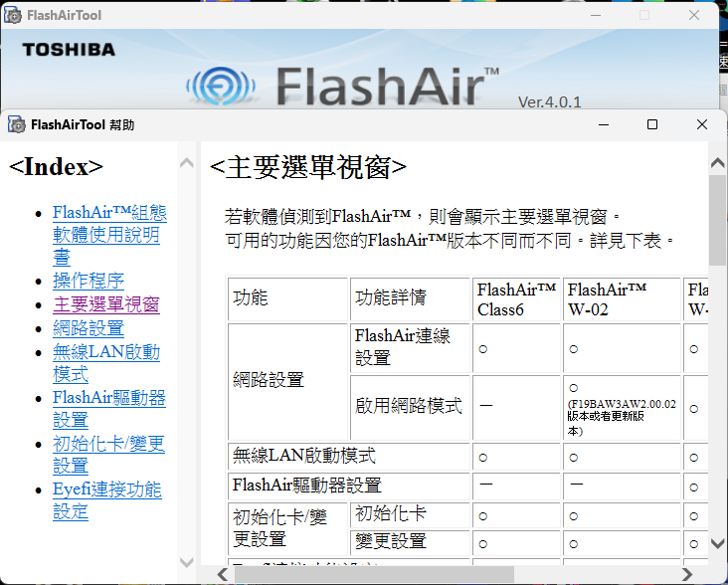Minimize the FlashAirTool 幫助 window
Viewport: 728px width, 585px height.
pyautogui.click(x=604, y=124)
